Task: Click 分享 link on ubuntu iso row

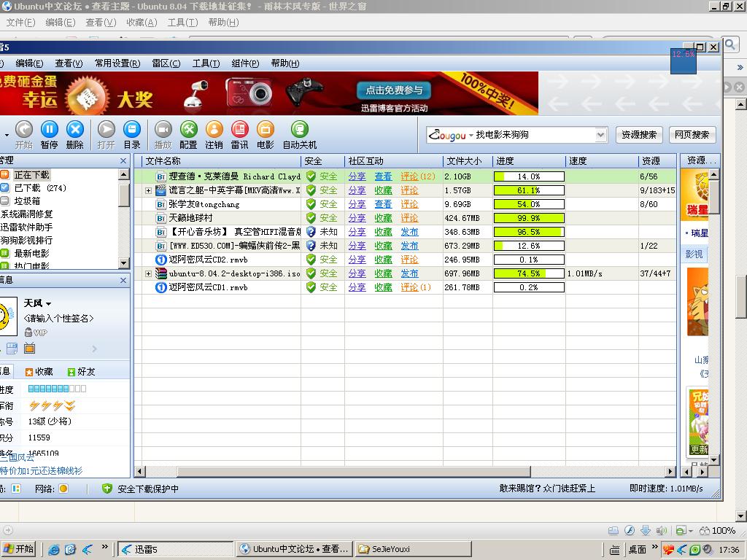Action: (x=357, y=274)
